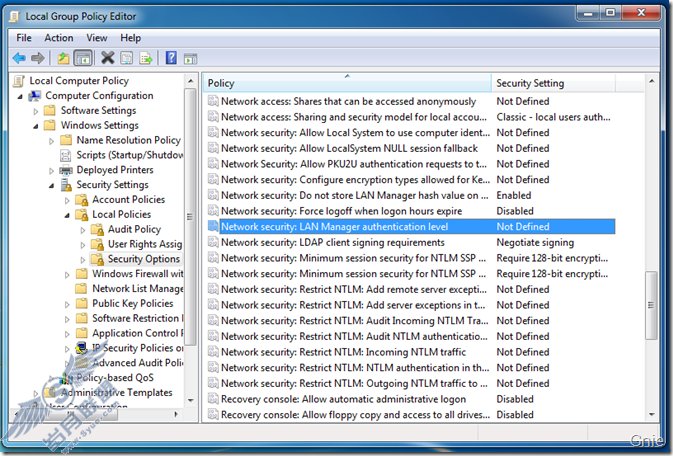Viewport: 673px width, 456px height.
Task: Select 'Recovery console: Allow automatic administrative logon'
Action: (x=343, y=399)
